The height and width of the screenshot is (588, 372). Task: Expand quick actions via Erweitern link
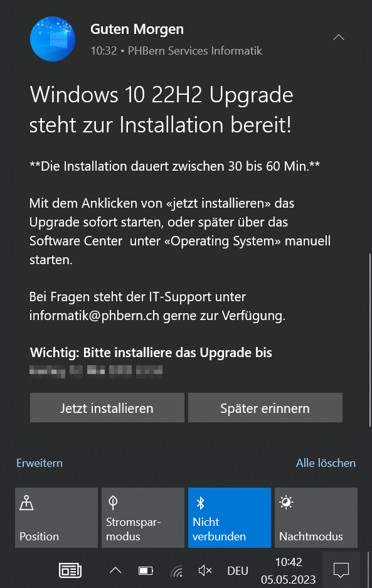click(40, 463)
